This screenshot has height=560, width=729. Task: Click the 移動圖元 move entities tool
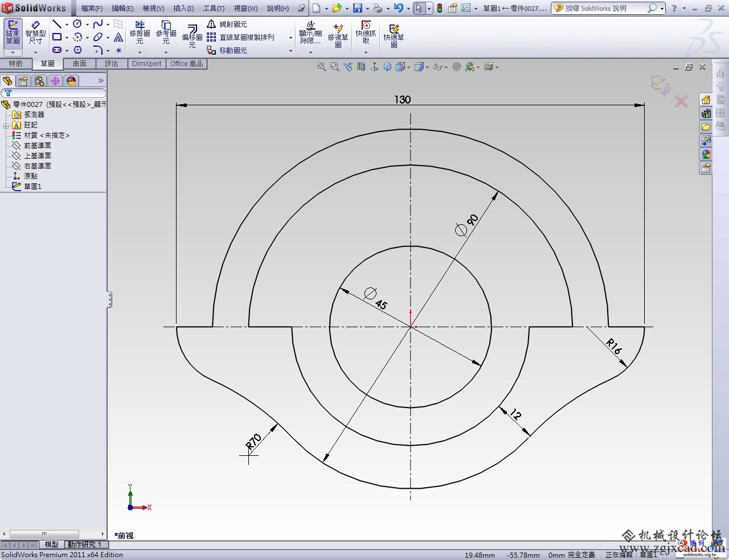click(x=227, y=50)
